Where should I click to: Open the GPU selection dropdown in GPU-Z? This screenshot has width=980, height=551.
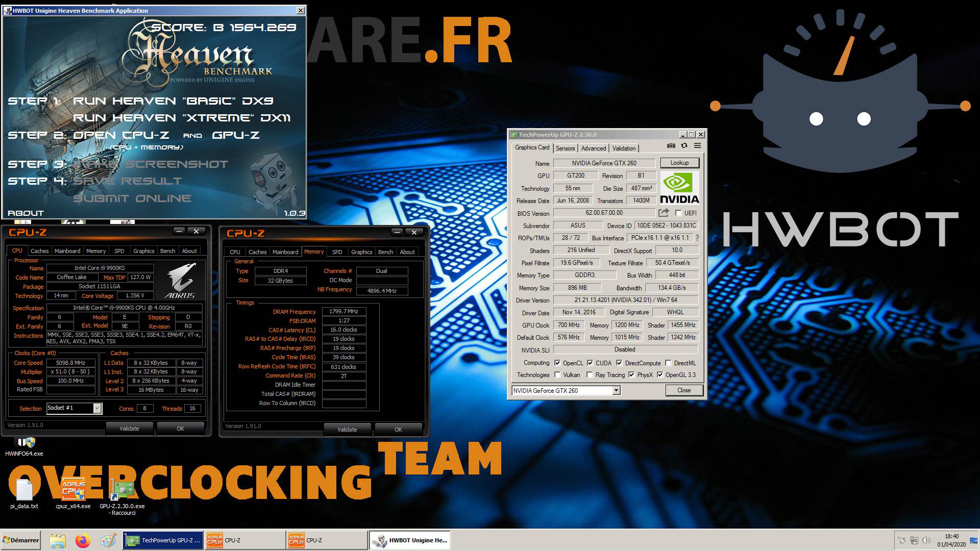616,391
